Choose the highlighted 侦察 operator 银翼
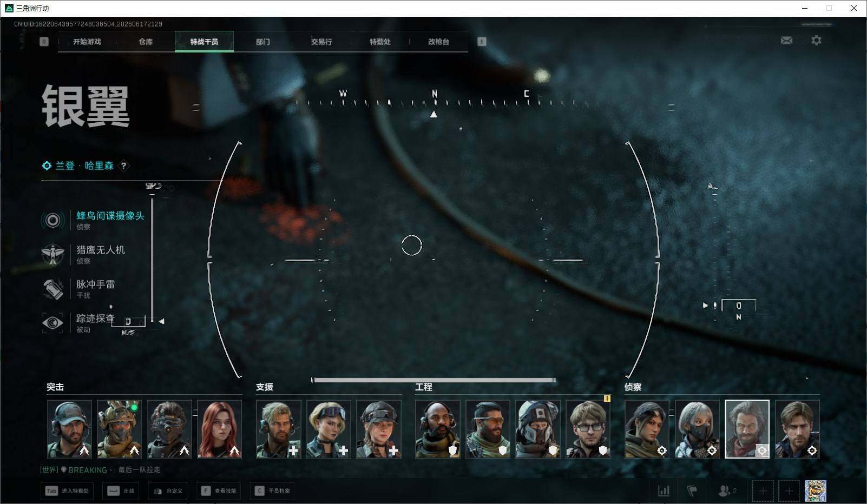 click(x=747, y=429)
